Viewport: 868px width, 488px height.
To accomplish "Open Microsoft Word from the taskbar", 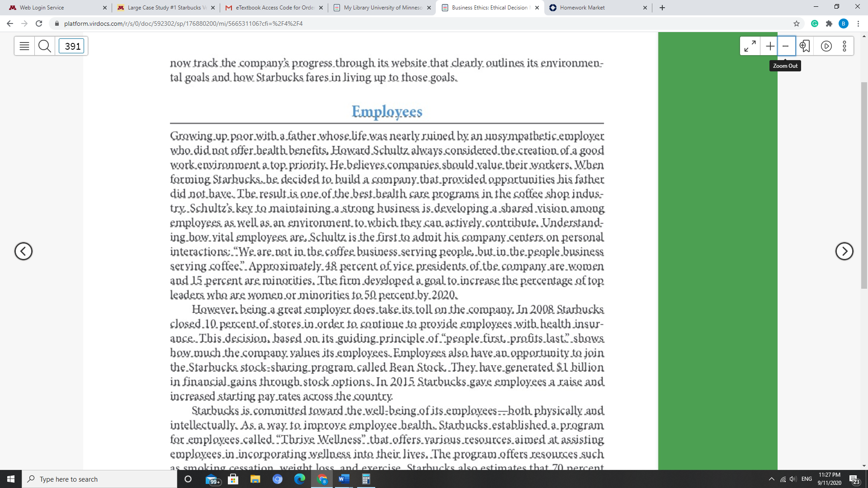I will [x=344, y=479].
